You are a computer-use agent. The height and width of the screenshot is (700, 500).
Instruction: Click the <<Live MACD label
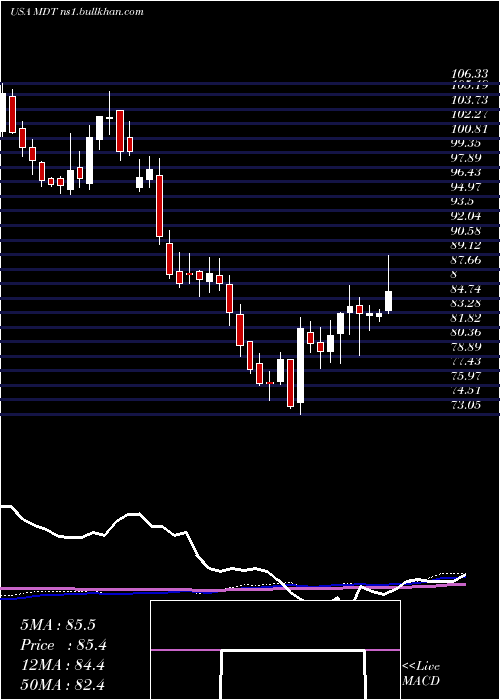[x=421, y=674]
